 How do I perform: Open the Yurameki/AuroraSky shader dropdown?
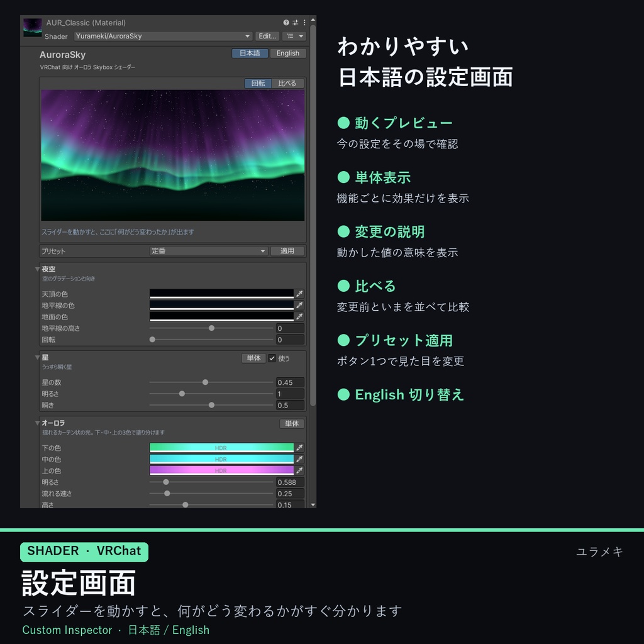click(163, 36)
